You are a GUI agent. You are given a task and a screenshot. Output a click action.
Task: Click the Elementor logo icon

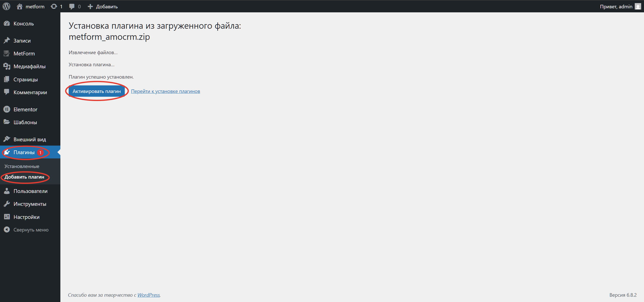click(x=7, y=109)
